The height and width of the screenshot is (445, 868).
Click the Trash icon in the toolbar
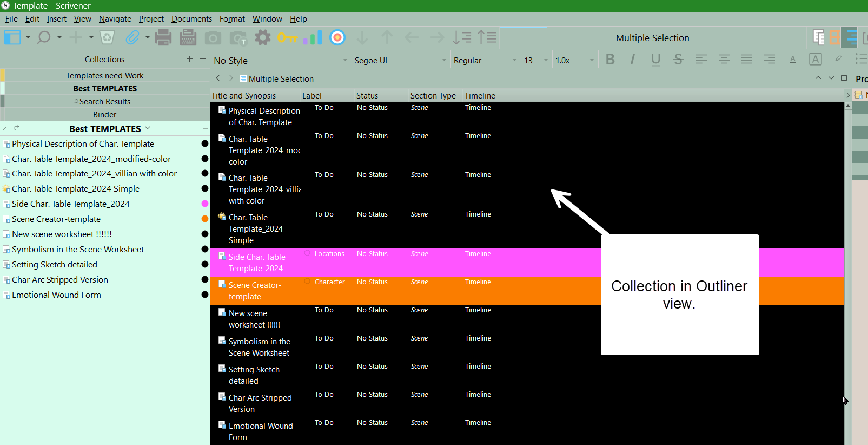coord(107,37)
